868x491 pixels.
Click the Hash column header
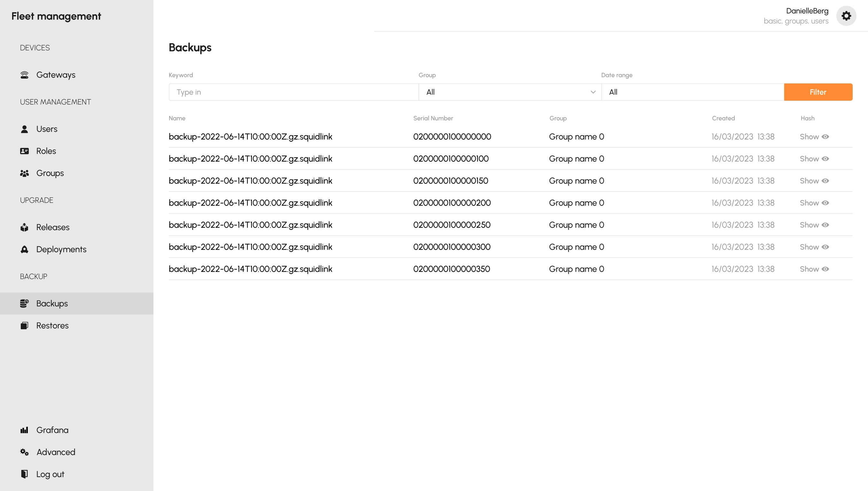click(x=807, y=118)
